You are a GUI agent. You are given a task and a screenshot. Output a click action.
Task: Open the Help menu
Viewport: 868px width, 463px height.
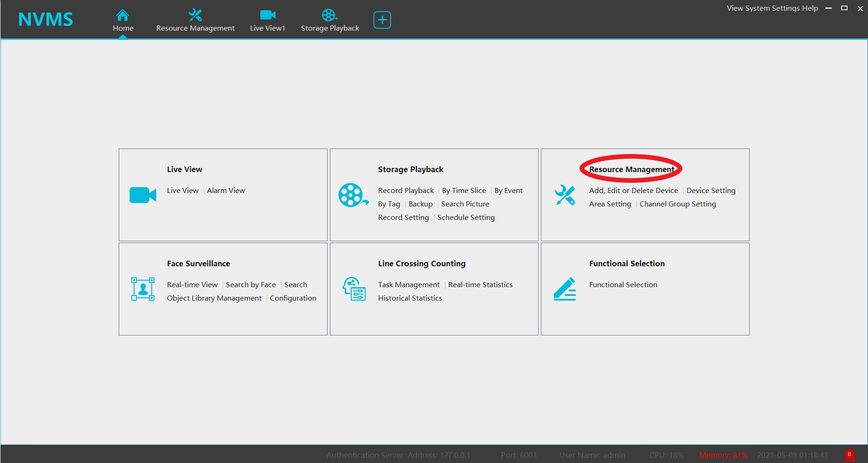(810, 8)
